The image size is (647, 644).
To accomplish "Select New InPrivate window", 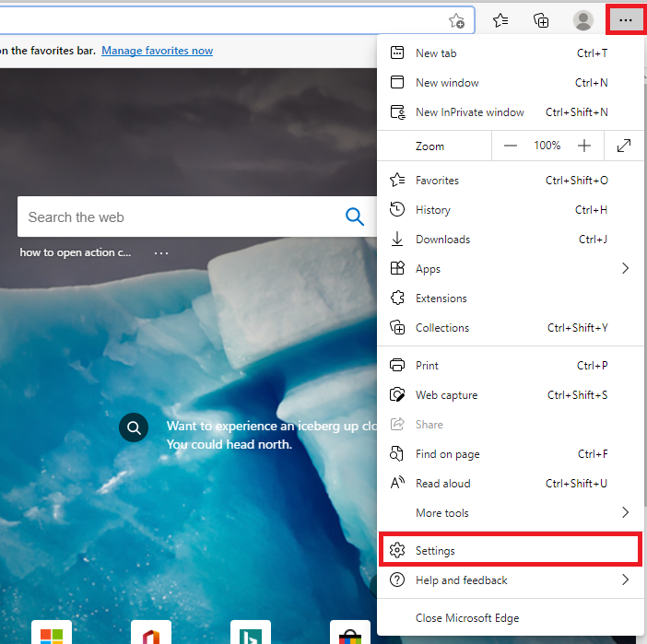I will 469,112.
